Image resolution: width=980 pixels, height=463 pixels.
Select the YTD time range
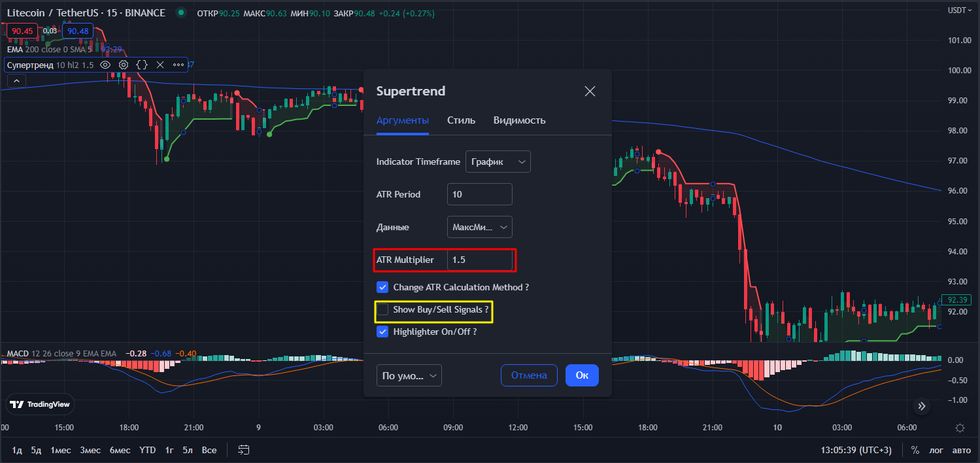148,450
